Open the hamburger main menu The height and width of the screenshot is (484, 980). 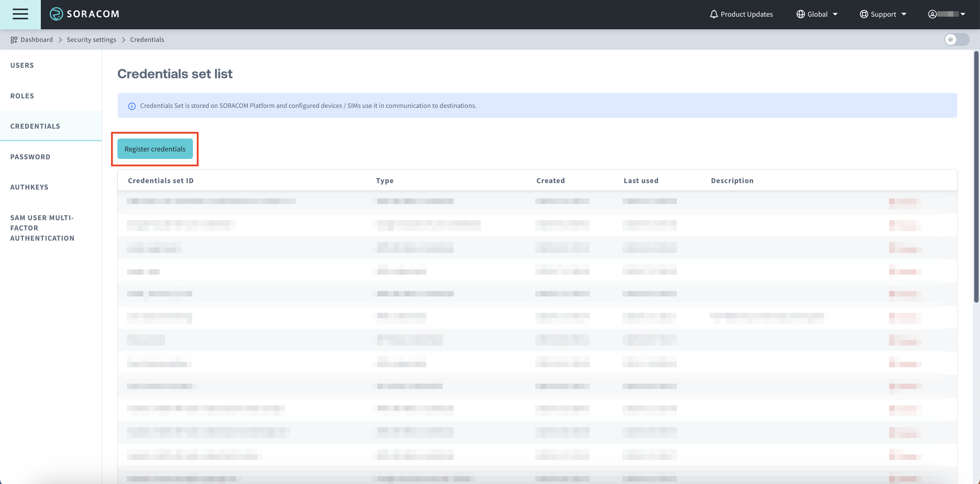pyautogui.click(x=20, y=14)
